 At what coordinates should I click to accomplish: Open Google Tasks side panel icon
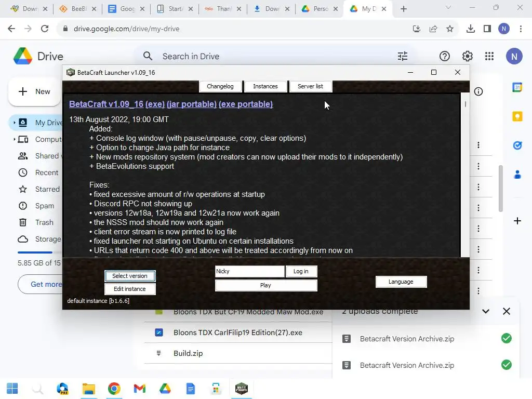coord(517,145)
